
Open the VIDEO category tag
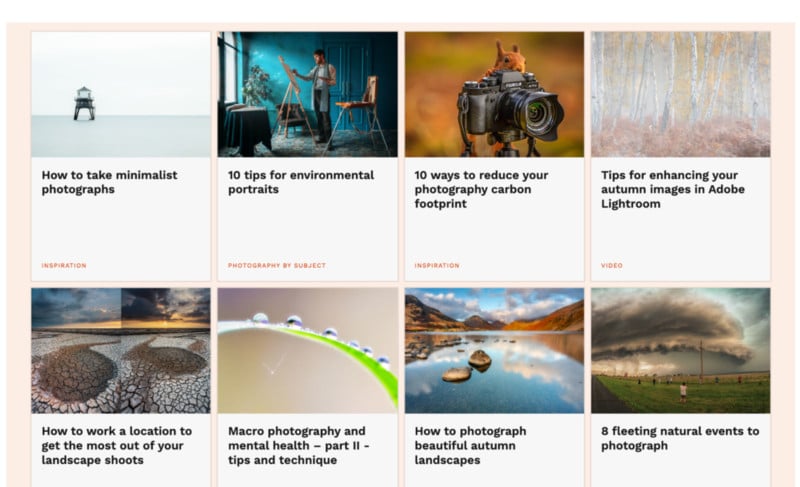click(x=612, y=266)
